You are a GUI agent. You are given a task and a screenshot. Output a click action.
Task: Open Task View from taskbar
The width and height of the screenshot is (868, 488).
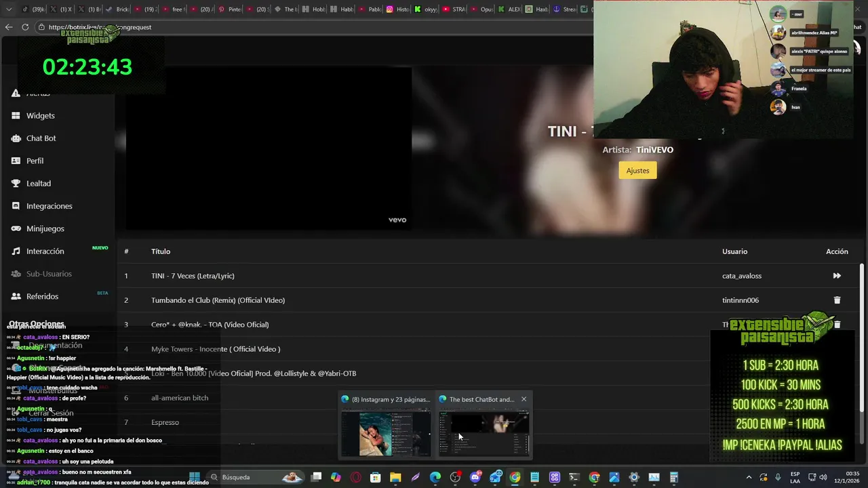tap(316, 477)
